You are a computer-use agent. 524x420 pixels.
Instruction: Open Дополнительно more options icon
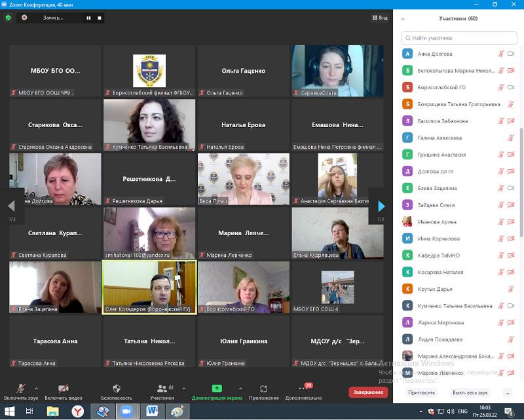303,388
